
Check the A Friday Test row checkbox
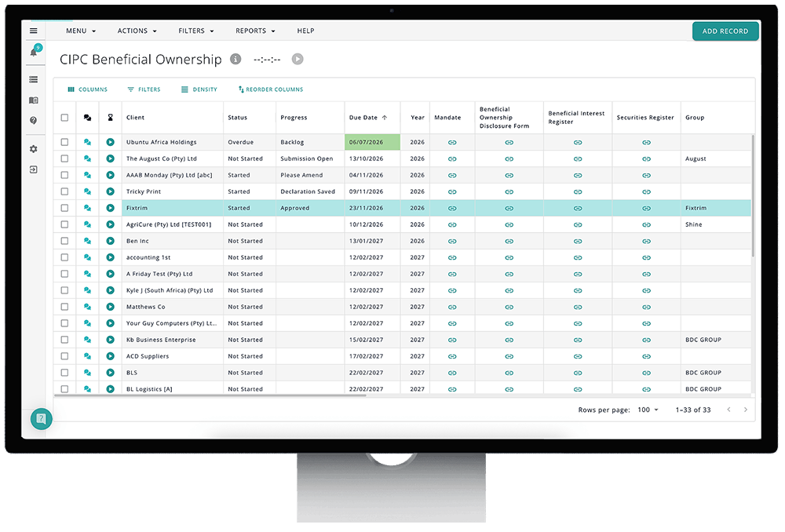click(64, 274)
